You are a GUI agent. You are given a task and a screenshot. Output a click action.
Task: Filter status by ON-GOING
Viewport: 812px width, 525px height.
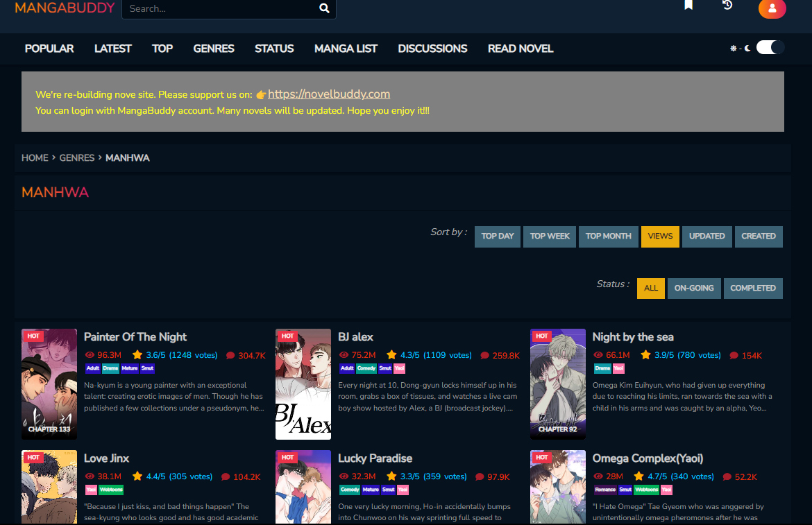(694, 288)
